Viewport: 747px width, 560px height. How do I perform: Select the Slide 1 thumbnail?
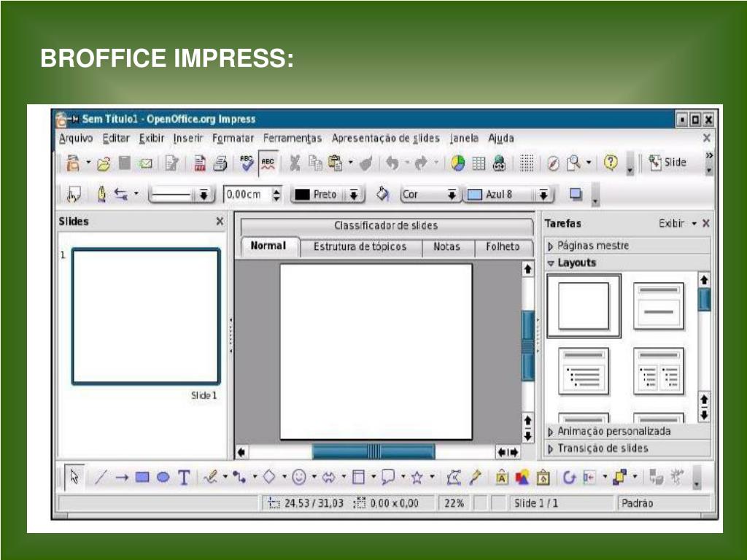[x=146, y=316]
